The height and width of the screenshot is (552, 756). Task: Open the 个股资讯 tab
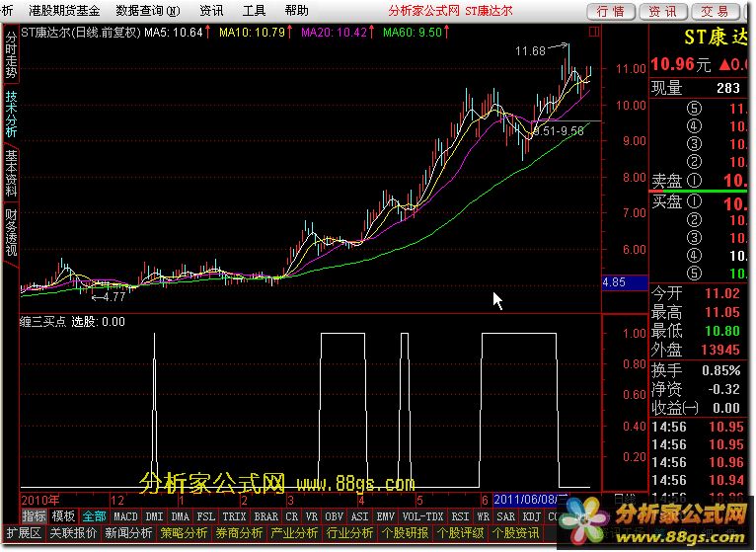click(x=515, y=532)
